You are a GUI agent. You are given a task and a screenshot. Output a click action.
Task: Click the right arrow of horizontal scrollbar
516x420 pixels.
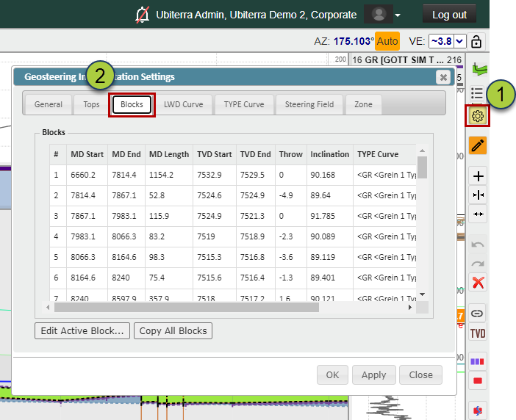410,307
